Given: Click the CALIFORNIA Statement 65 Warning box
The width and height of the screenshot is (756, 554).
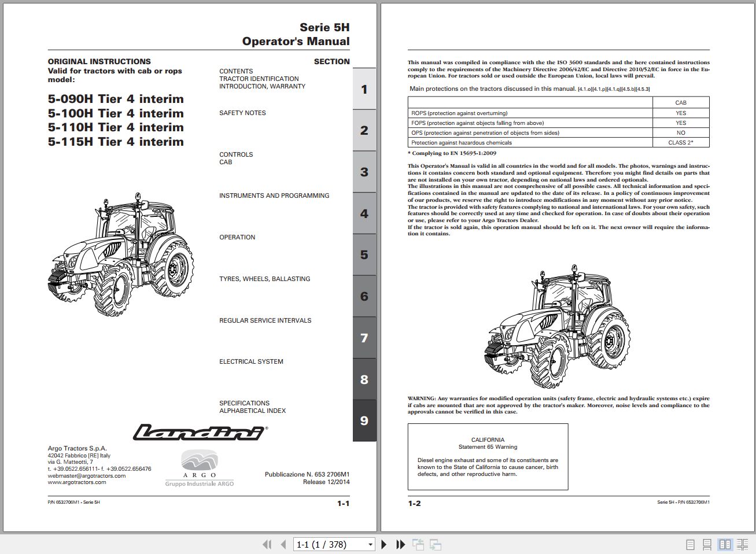Looking at the screenshot, I should 488,457.
